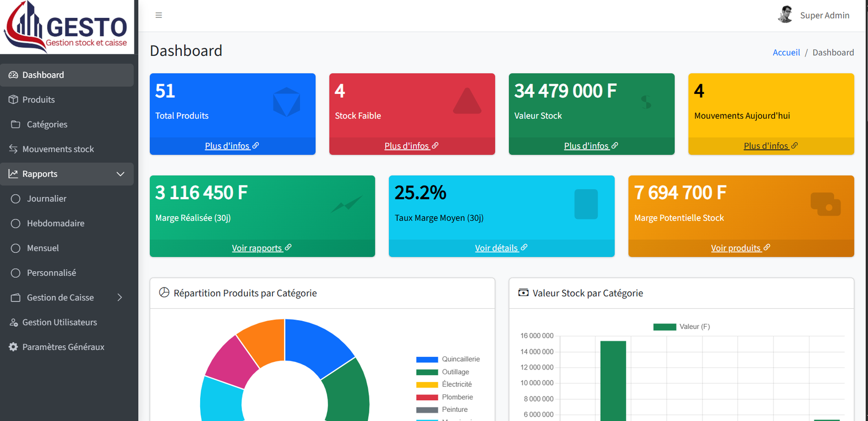The width and height of the screenshot is (868, 421).
Task: Click the pie chart icon beside Répartition Produits
Action: [164, 292]
